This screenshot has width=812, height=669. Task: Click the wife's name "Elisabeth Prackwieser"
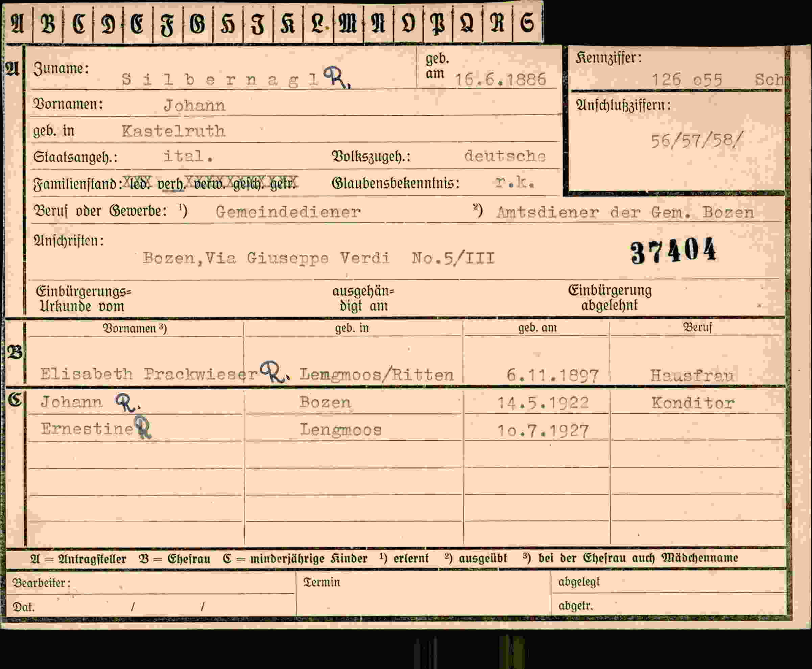point(149,374)
